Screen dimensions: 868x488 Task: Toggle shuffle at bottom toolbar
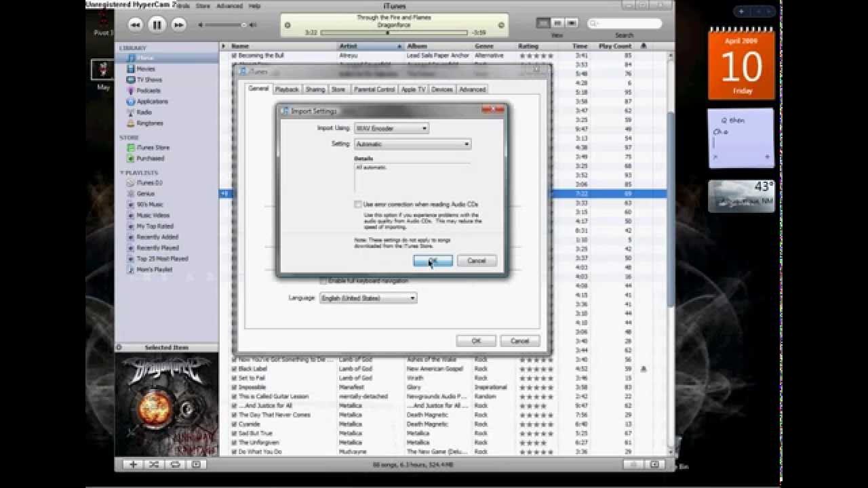tap(154, 464)
